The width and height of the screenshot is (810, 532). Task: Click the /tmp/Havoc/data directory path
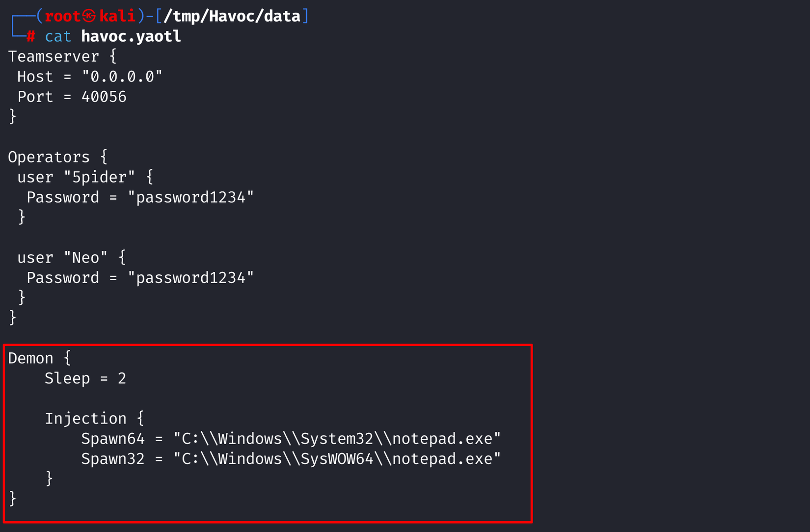[232, 16]
